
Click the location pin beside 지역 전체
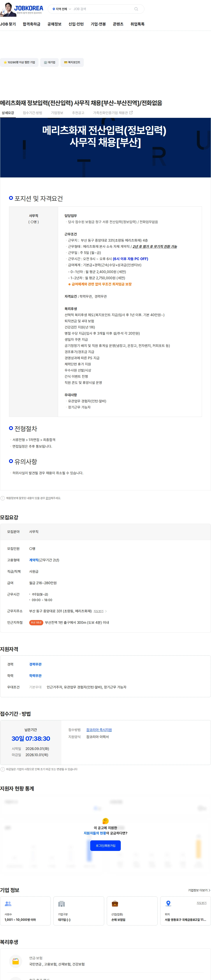point(54,9)
